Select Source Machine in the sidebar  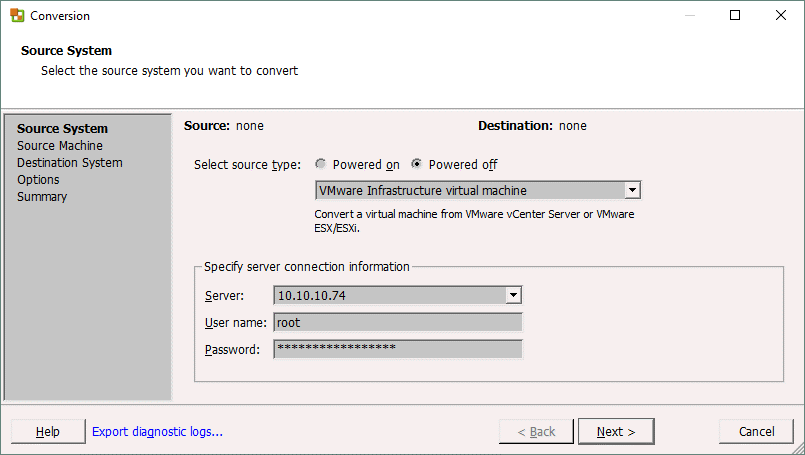(60, 146)
